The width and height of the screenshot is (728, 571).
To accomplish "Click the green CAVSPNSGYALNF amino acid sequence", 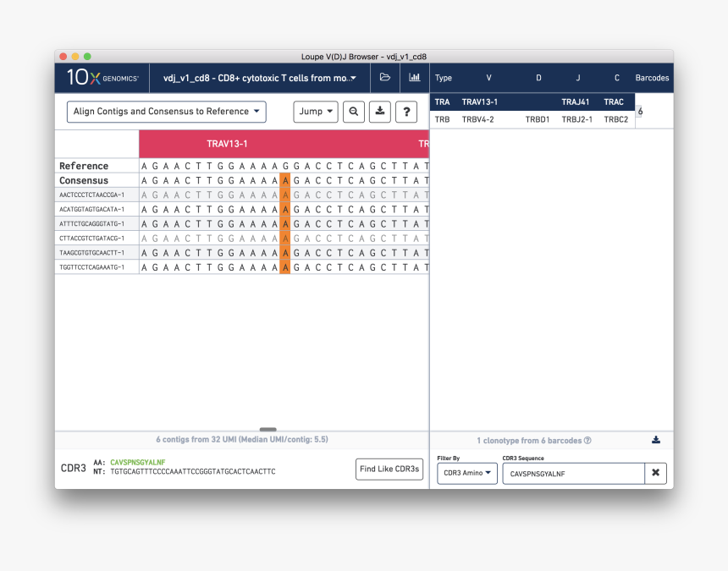I will (x=137, y=463).
